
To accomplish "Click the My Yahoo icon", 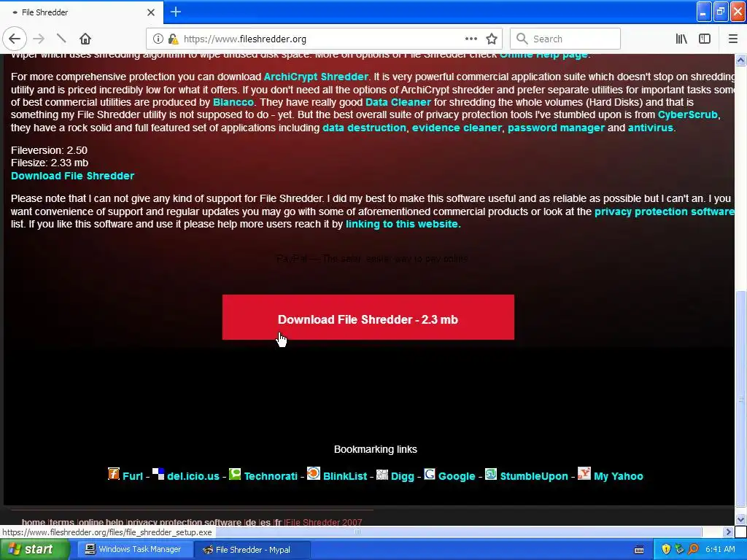I will tap(584, 473).
